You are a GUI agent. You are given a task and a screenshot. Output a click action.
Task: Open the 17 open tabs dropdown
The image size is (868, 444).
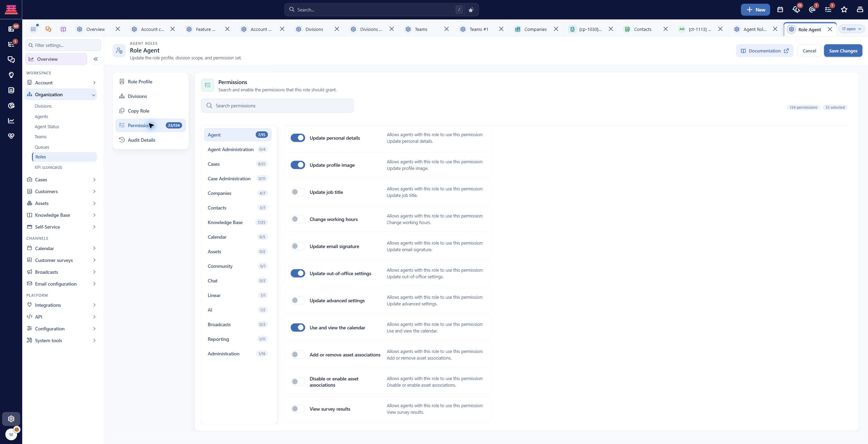(851, 29)
